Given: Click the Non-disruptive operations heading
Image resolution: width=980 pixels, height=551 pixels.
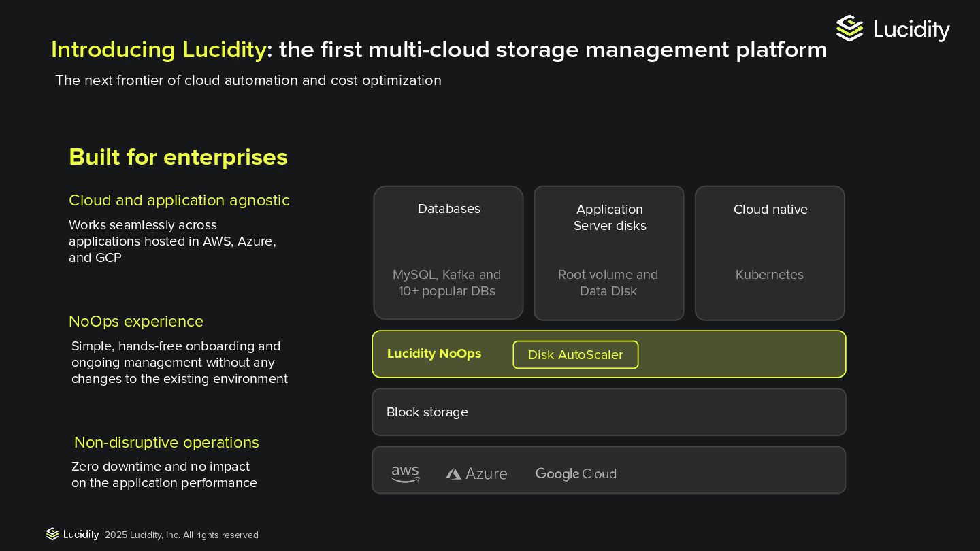Looking at the screenshot, I should click(167, 442).
